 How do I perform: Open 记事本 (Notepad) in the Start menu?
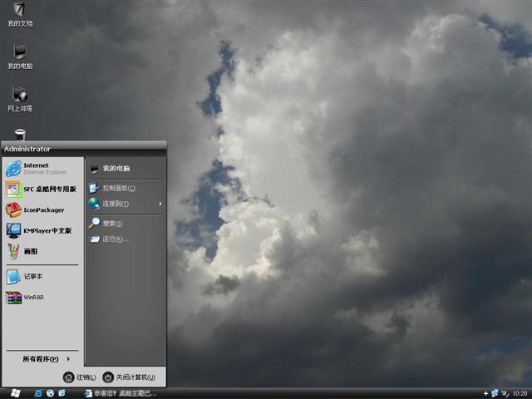point(42,276)
